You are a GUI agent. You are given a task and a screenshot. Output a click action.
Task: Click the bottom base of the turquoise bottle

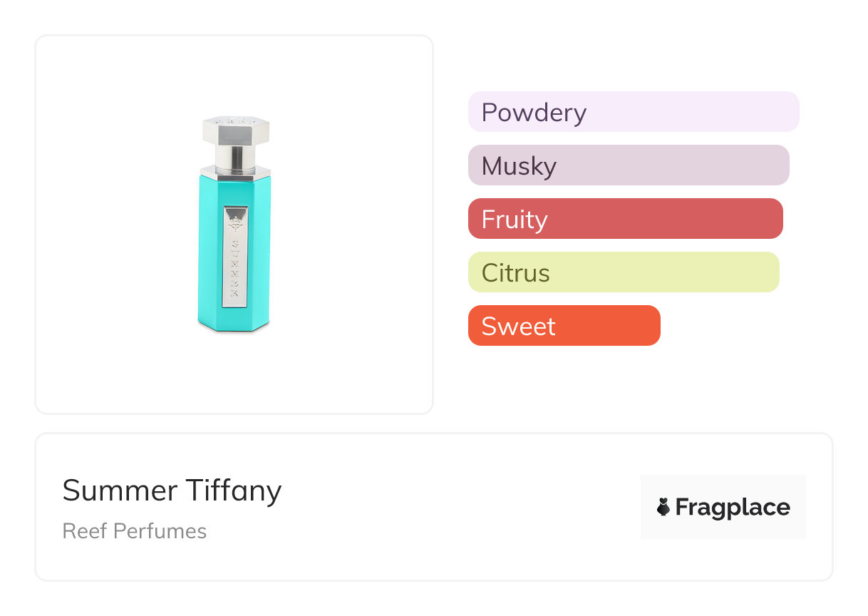coord(234,326)
